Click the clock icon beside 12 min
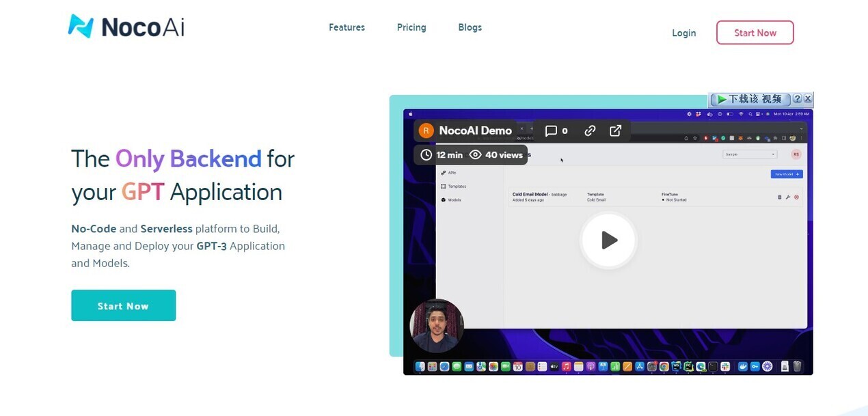Image resolution: width=868 pixels, height=416 pixels. (426, 155)
